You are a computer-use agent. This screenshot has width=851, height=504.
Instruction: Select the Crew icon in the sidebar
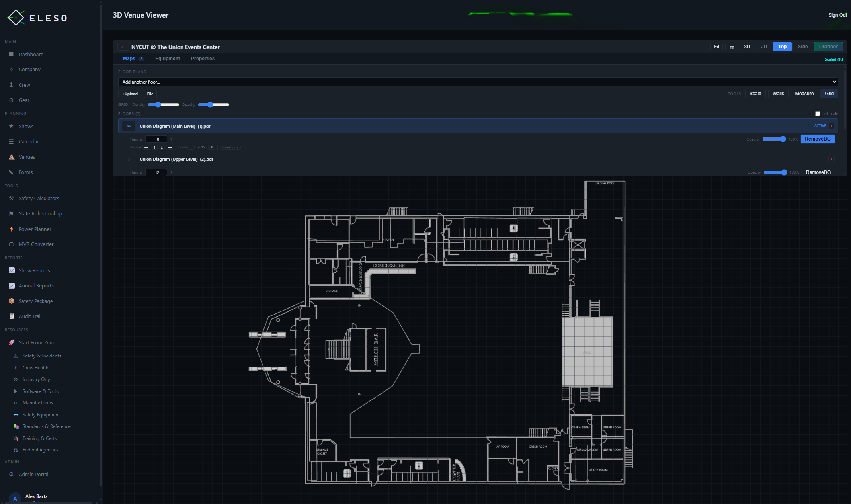click(x=12, y=85)
